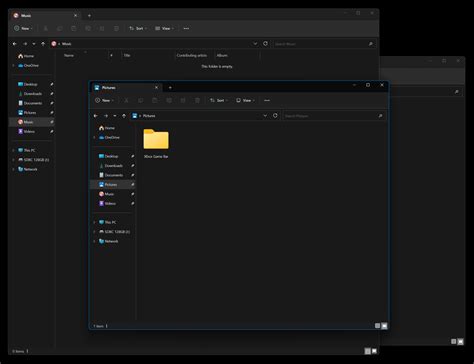Open Documents in Pictures window sidebar
This screenshot has height=364, width=474.
[x=111, y=175]
